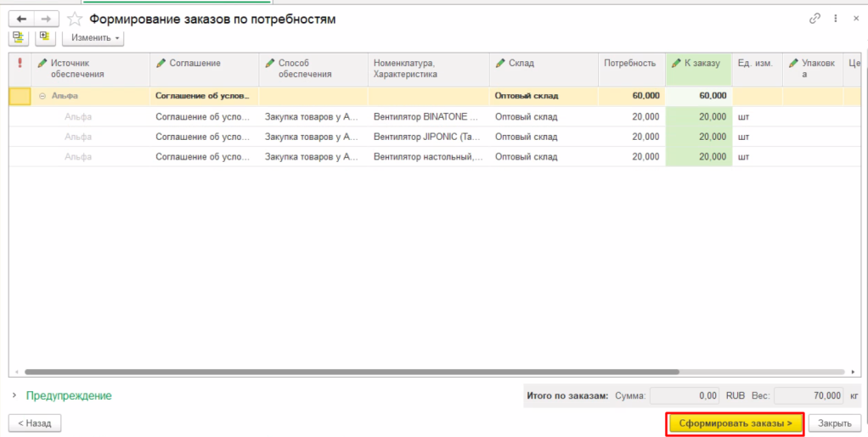868x437 pixels.
Task: Click the К заказу column header
Action: pos(701,63)
